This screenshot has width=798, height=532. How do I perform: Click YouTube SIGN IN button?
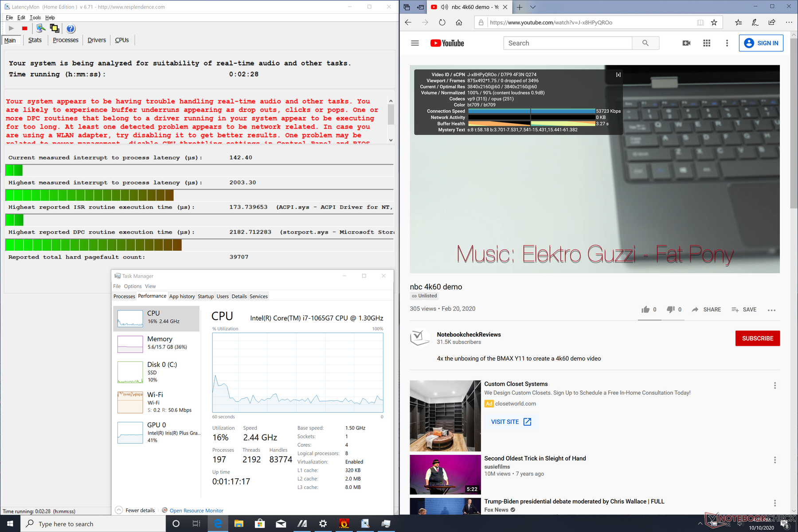(761, 43)
